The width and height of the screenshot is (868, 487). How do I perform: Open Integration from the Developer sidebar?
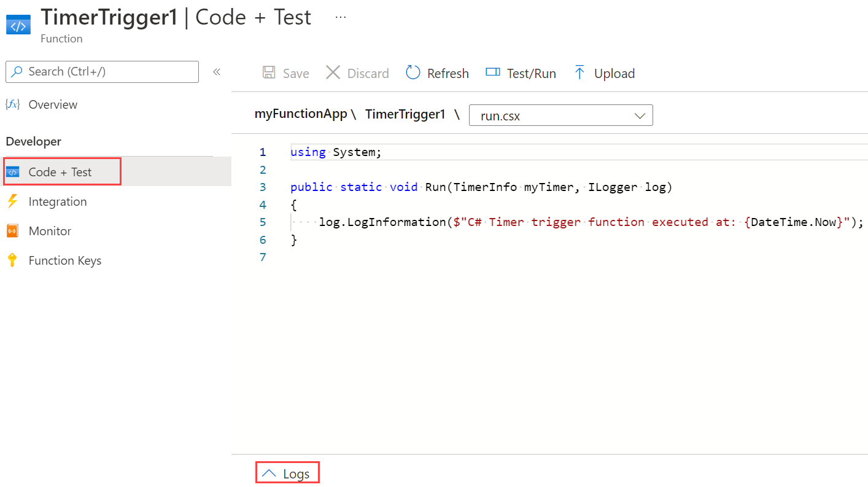(x=58, y=201)
